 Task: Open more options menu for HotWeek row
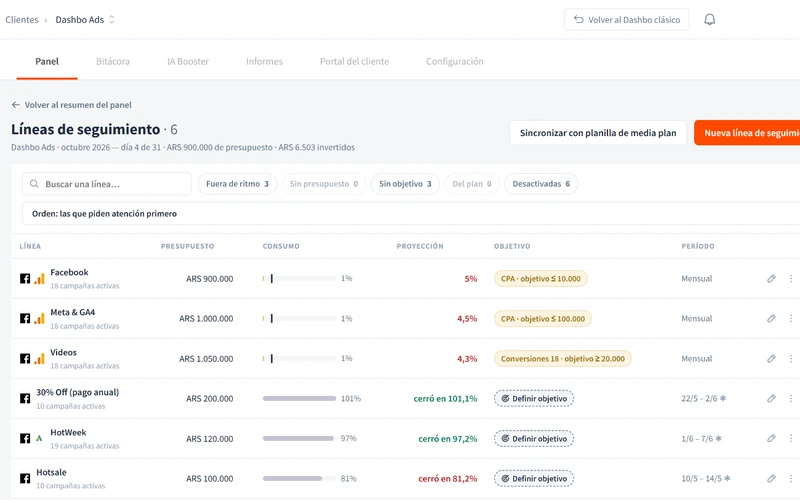pyautogui.click(x=791, y=438)
